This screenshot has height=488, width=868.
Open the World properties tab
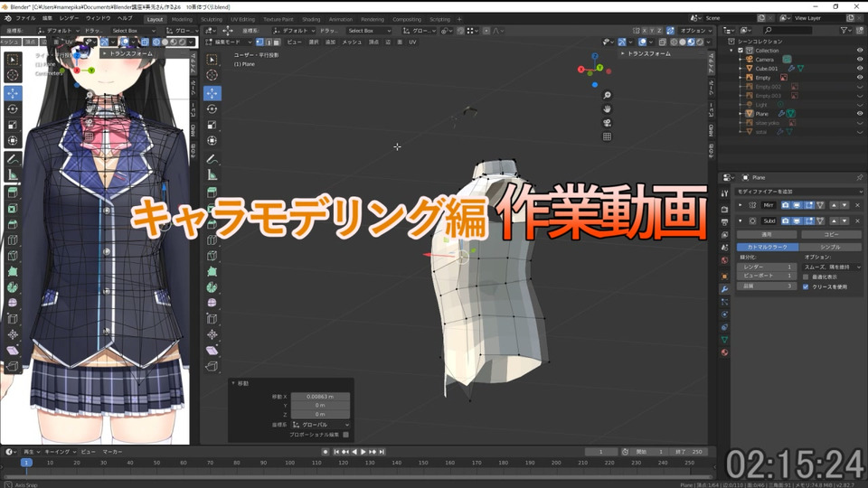(x=724, y=260)
